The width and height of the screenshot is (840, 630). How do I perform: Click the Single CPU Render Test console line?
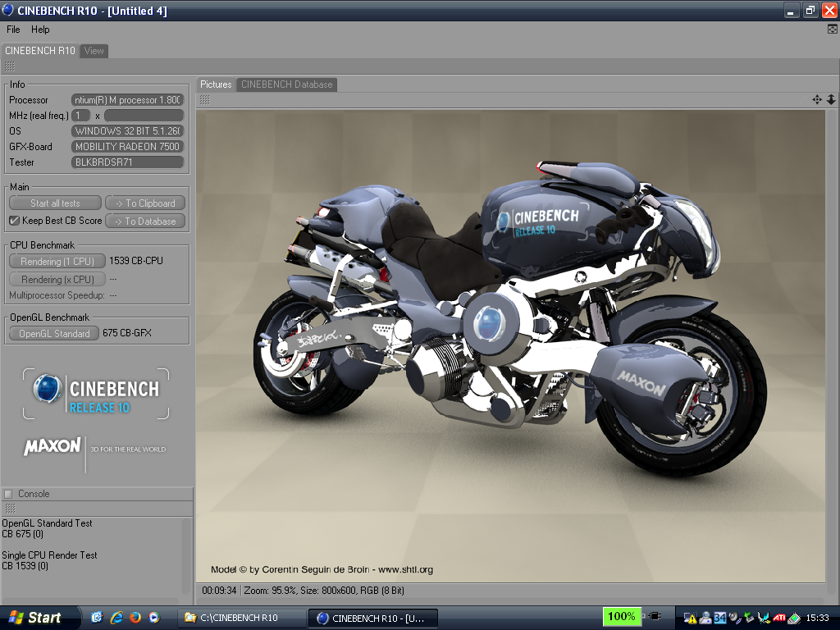point(49,555)
